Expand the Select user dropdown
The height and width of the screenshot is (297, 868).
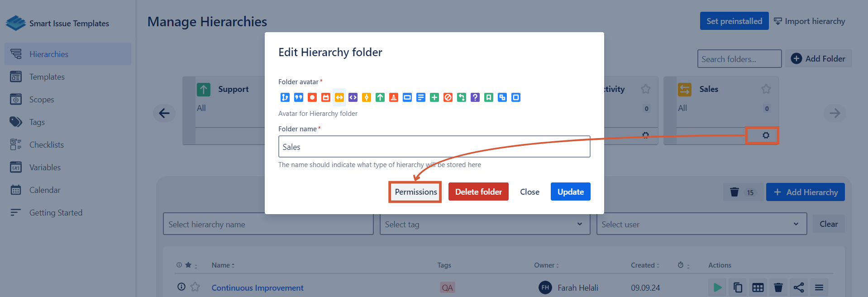pos(701,224)
